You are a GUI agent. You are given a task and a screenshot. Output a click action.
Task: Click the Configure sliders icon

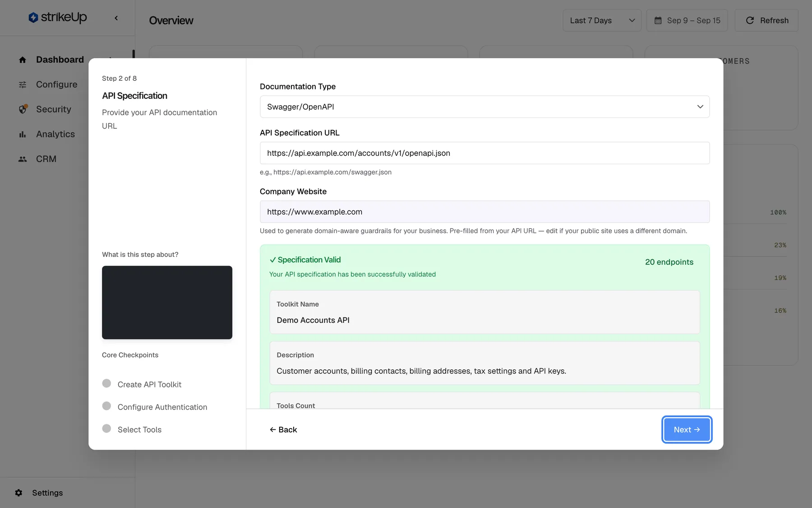[23, 84]
